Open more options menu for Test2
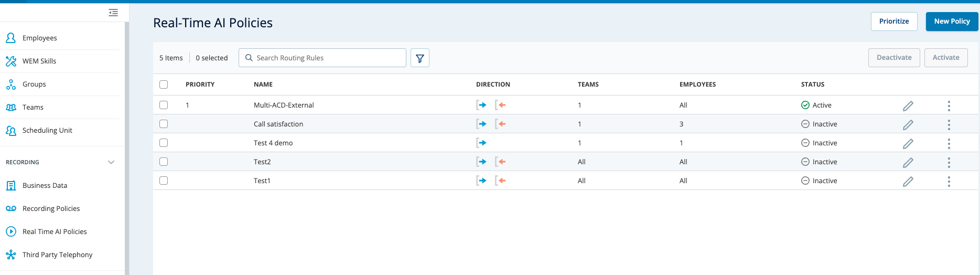This screenshot has height=275, width=980. tap(949, 162)
